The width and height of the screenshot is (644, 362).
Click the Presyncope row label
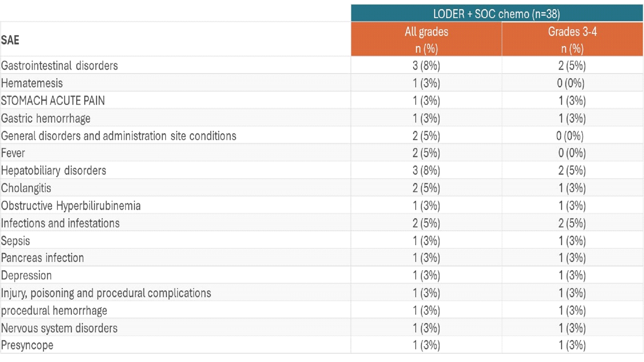[x=27, y=345]
